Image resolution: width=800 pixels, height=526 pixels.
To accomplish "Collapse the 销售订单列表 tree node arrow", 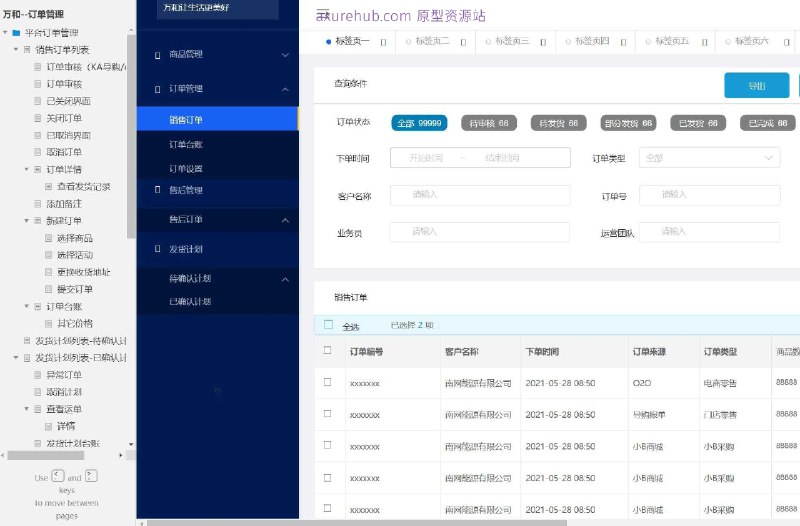I will [16, 49].
